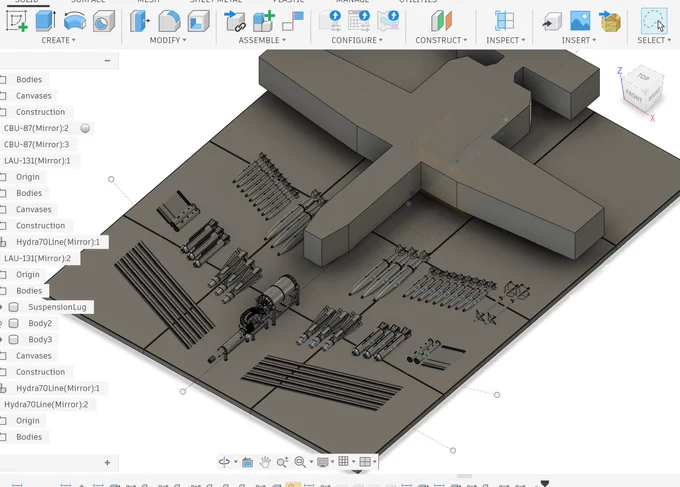Click the Grid and Snaps icon
Viewport: 680px width, 487px height.
[343, 461]
